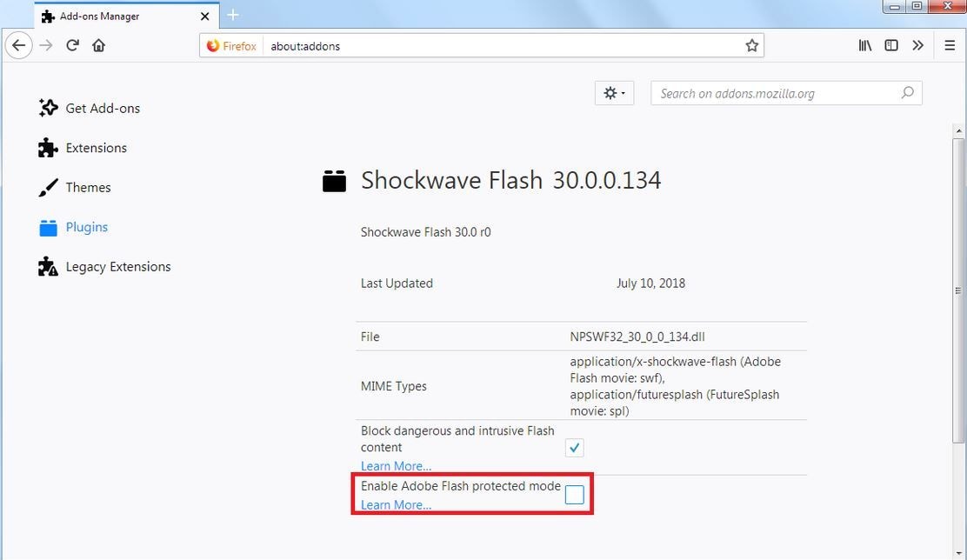Open Learn More under Block dangerous content
The height and width of the screenshot is (560, 967).
click(x=396, y=465)
